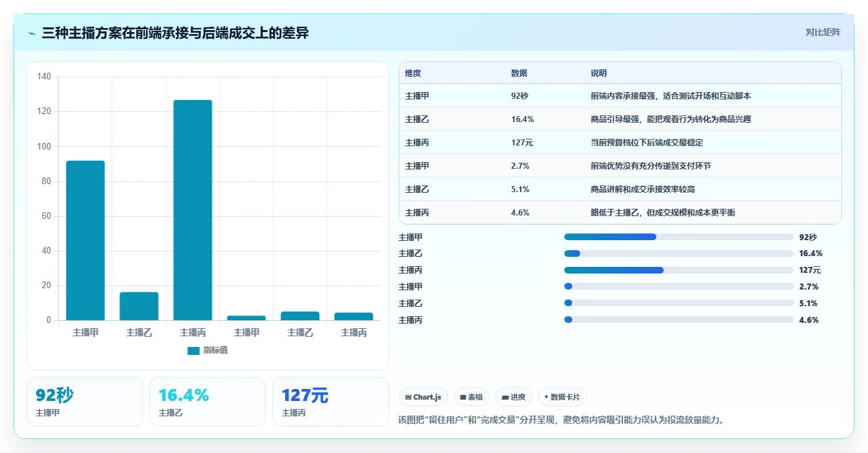Click the 92秒 主播甲 data card
Viewport: 868px width, 453px height.
coord(84,402)
